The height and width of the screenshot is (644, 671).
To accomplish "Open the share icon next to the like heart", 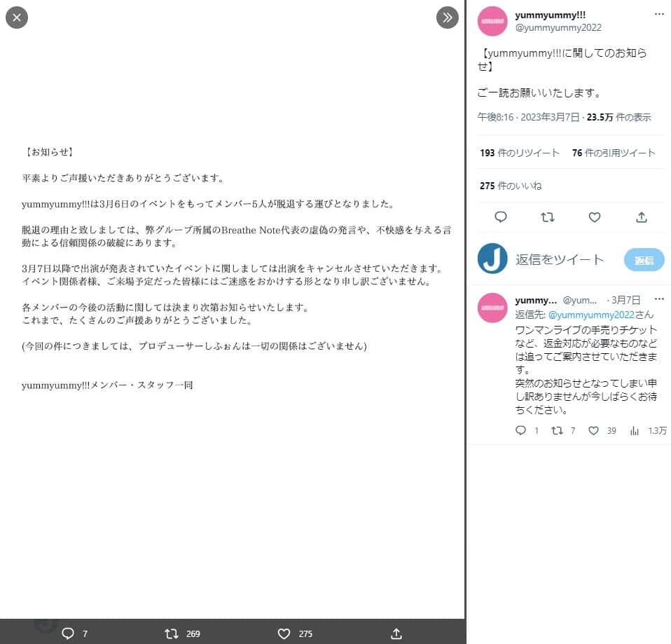I will (641, 217).
